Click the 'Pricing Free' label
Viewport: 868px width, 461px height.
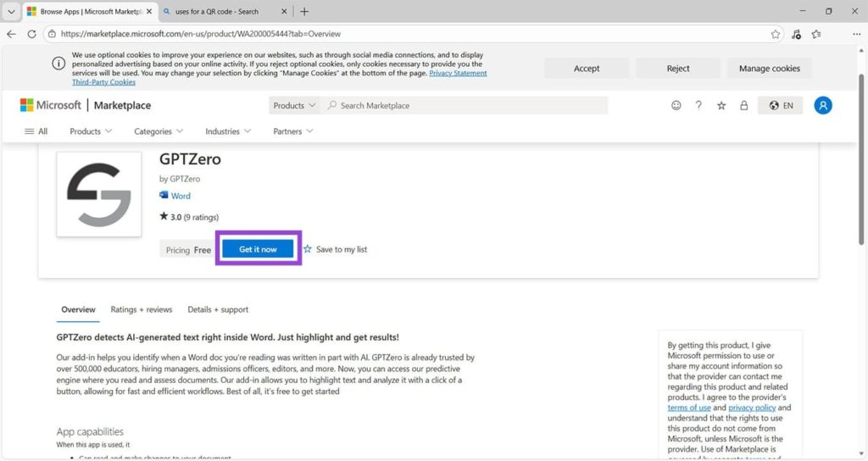click(188, 250)
